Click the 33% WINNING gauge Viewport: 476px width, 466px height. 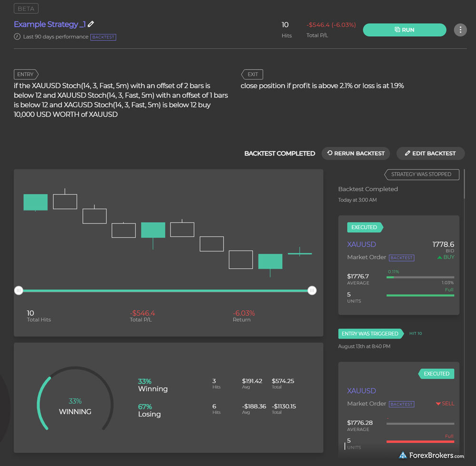(x=75, y=406)
